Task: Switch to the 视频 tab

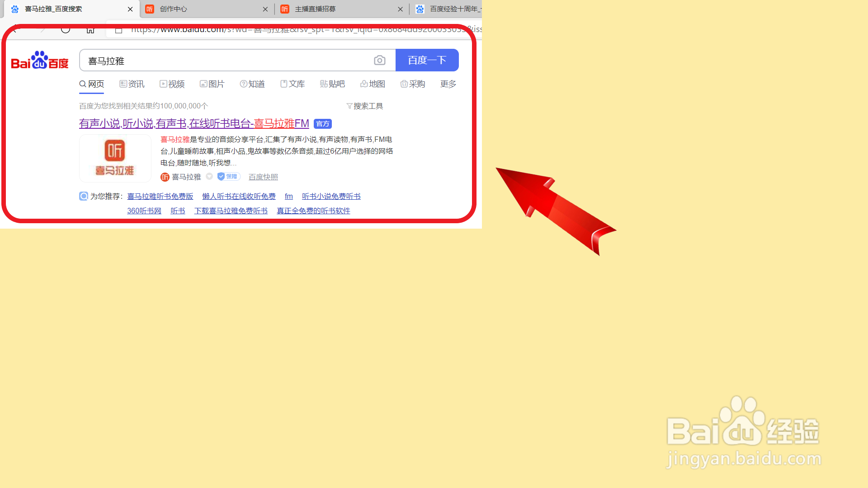Action: pos(172,84)
